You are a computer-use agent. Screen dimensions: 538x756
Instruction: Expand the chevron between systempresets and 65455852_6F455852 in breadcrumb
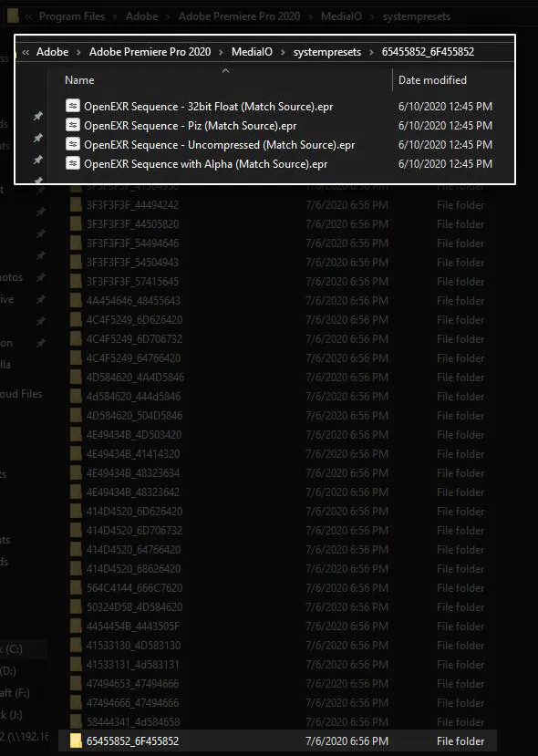point(371,52)
